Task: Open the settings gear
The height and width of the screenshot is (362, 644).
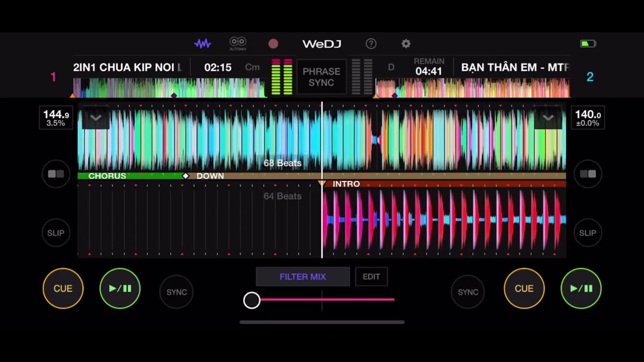Action: point(406,44)
